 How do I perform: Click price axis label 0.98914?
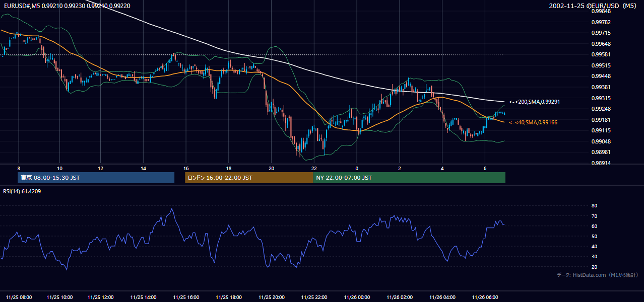[x=601, y=163]
